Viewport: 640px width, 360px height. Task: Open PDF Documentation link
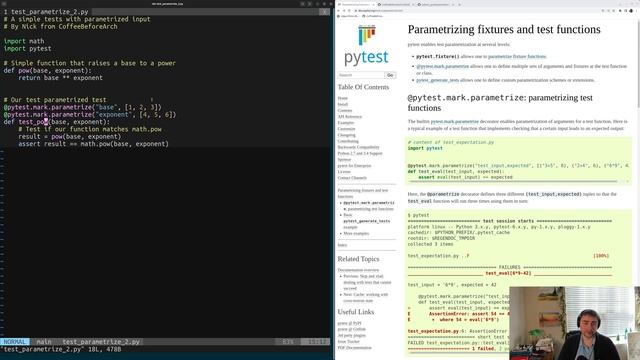354,347
